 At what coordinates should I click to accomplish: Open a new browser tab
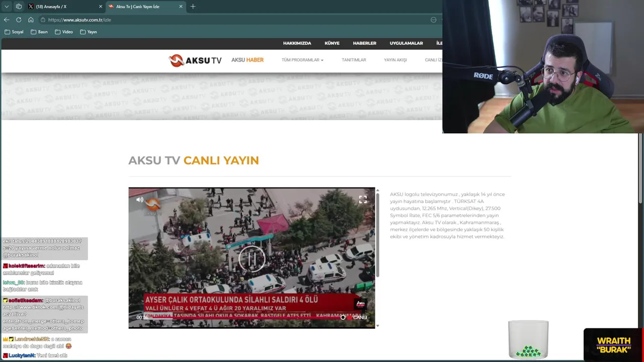(x=193, y=7)
